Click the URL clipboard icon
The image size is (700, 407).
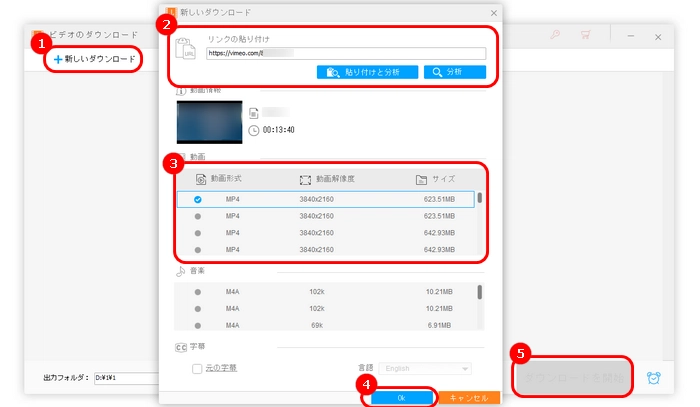(185, 48)
